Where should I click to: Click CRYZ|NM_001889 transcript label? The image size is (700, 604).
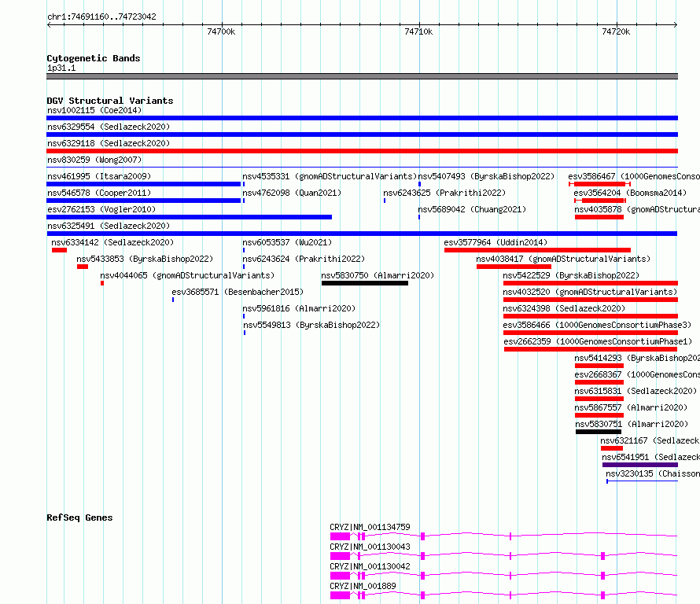click(x=363, y=586)
